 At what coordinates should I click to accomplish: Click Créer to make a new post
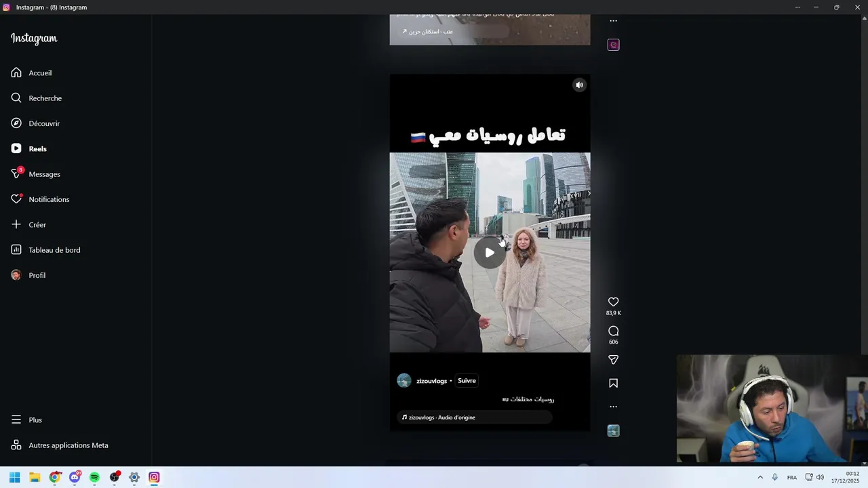click(28, 224)
